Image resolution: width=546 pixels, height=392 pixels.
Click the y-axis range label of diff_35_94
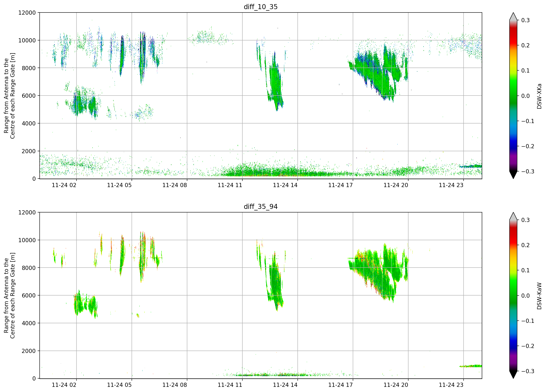(9, 295)
